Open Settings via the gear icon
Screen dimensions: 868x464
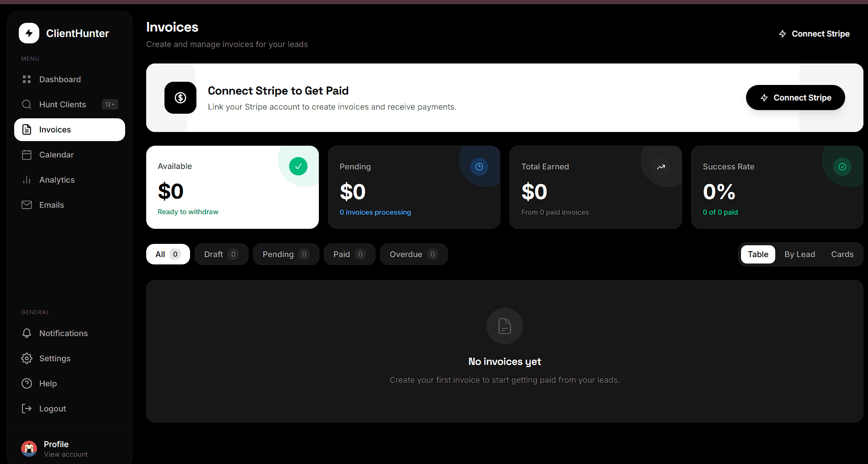pyautogui.click(x=27, y=358)
